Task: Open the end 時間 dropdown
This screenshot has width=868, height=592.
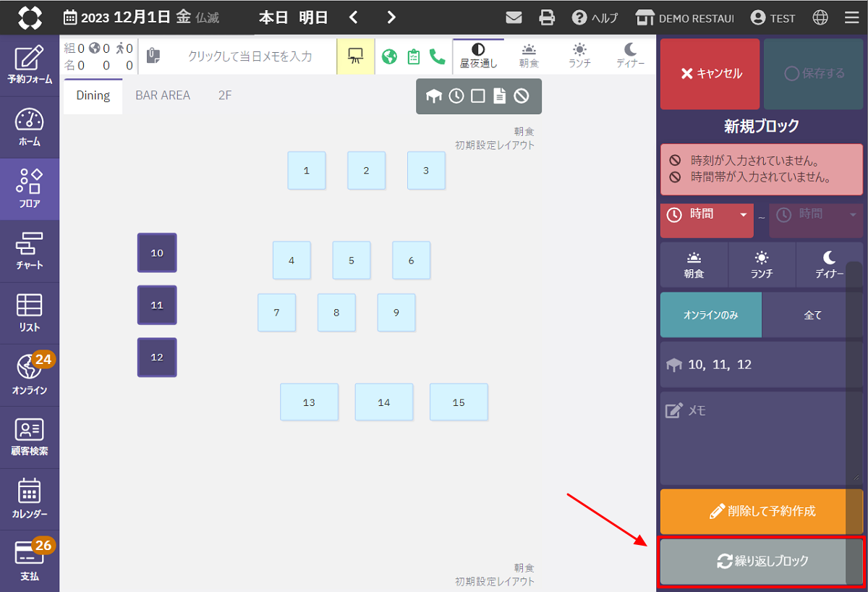Action: point(815,215)
